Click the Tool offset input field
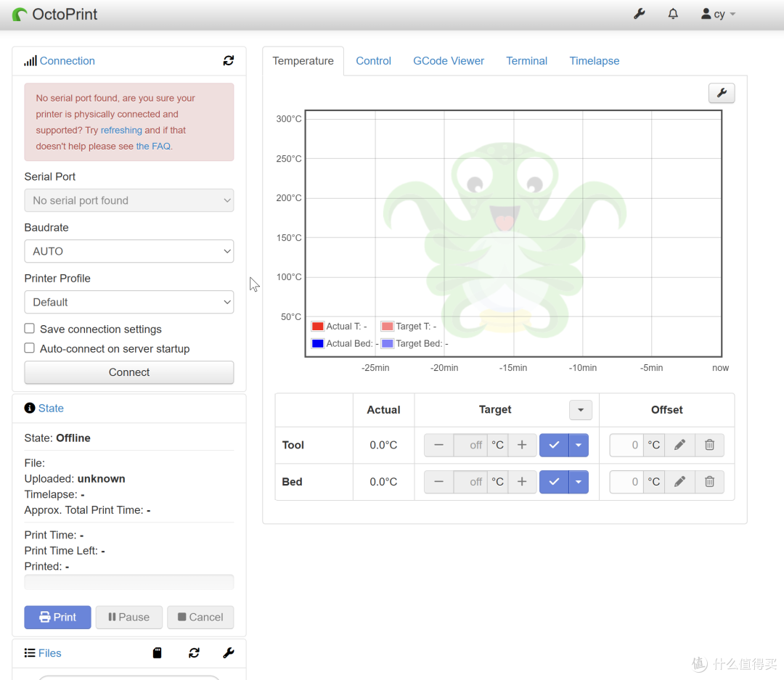The height and width of the screenshot is (680, 784). coord(626,445)
